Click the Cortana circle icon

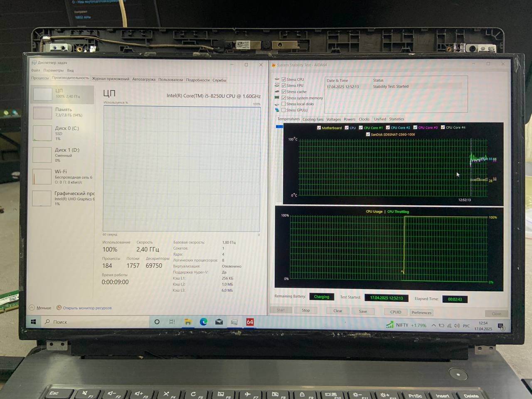157,322
